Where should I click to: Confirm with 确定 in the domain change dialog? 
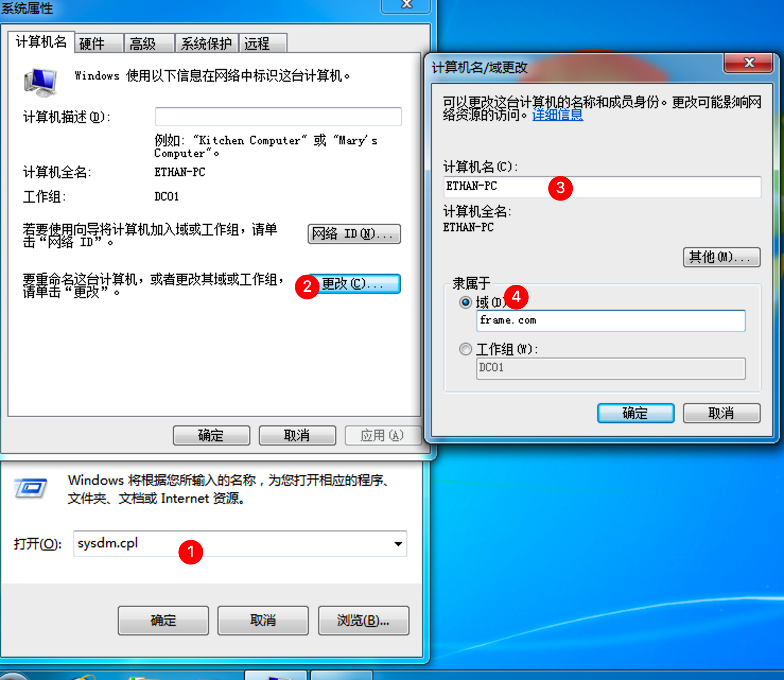(x=635, y=413)
